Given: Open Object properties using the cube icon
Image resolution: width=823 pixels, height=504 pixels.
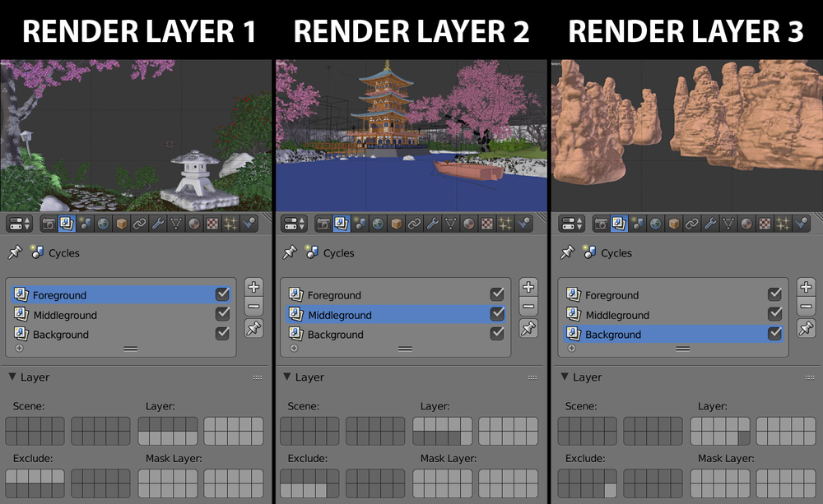Looking at the screenshot, I should pos(121,223).
